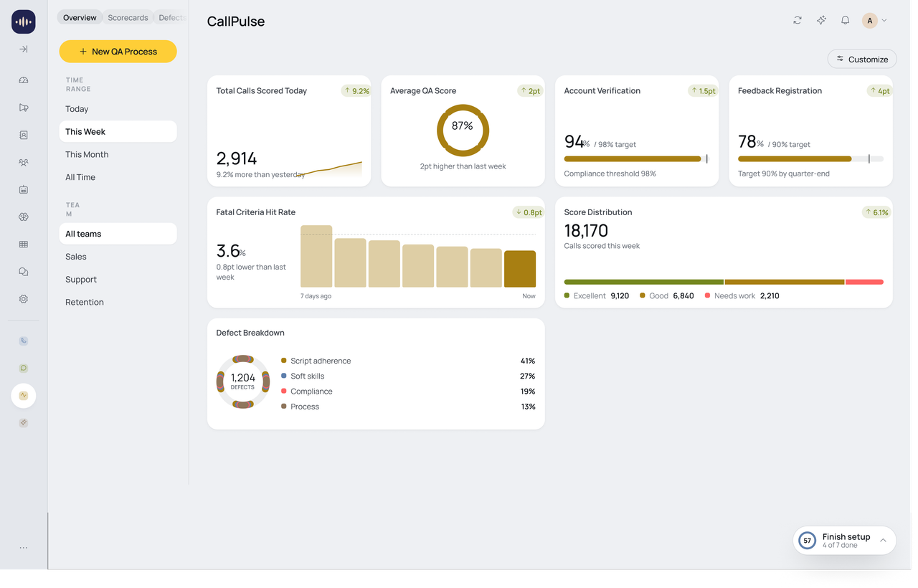
Task: Open the campaigns flag icon in sidebar
Action: point(24,108)
